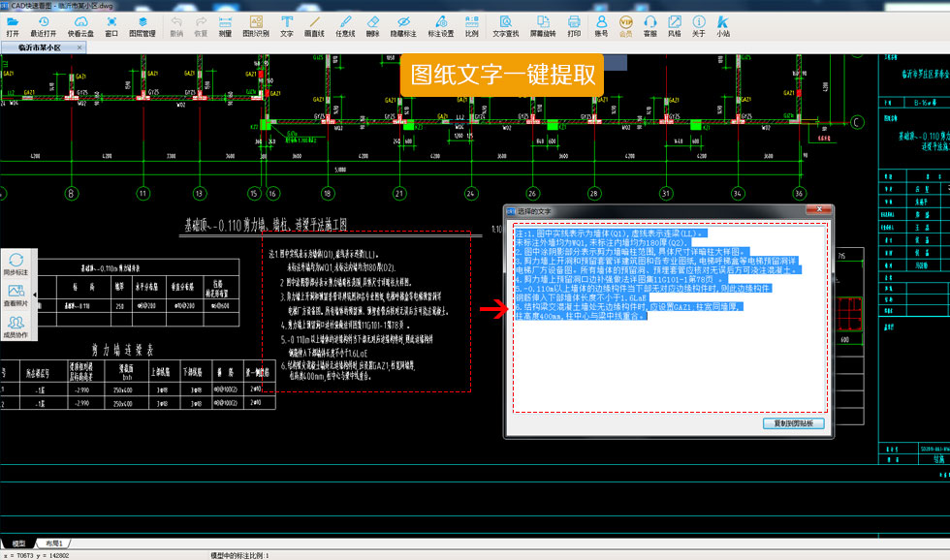Open 标注设置 annotation settings
Image resolution: width=950 pixels, height=560 pixels.
441,24
